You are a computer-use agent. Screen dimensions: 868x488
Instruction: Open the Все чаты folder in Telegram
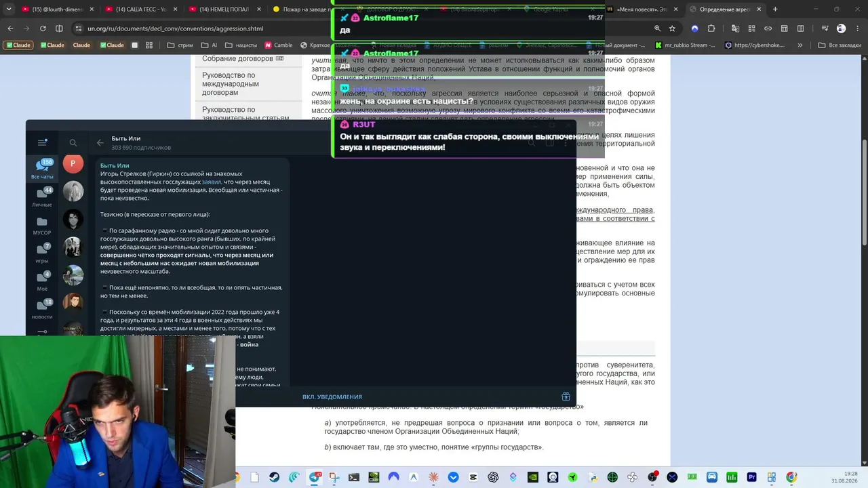pyautogui.click(x=42, y=169)
